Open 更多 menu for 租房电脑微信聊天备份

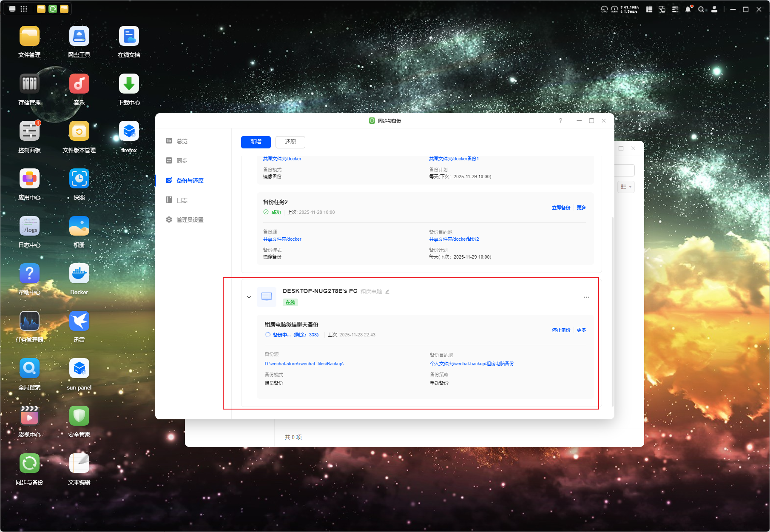point(581,330)
